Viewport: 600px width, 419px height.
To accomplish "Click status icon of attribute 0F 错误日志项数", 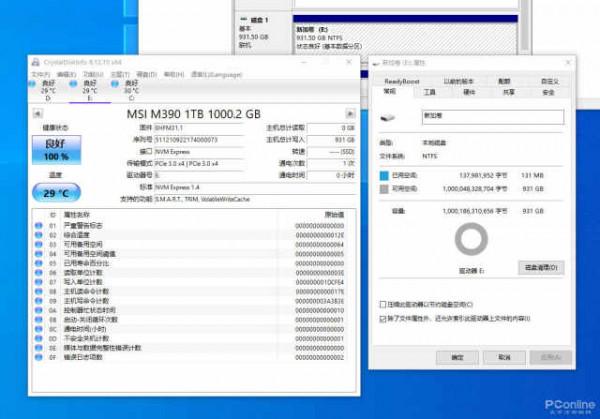I will click(x=38, y=357).
